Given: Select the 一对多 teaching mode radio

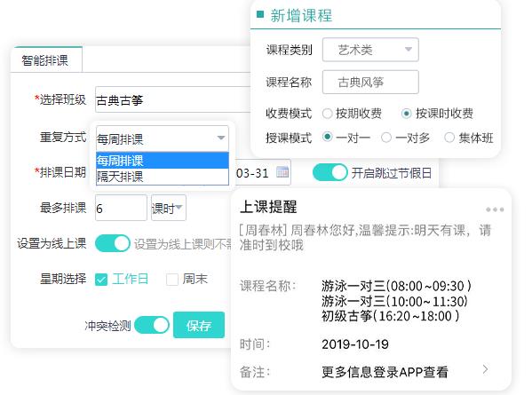Looking at the screenshot, I should coord(386,138).
